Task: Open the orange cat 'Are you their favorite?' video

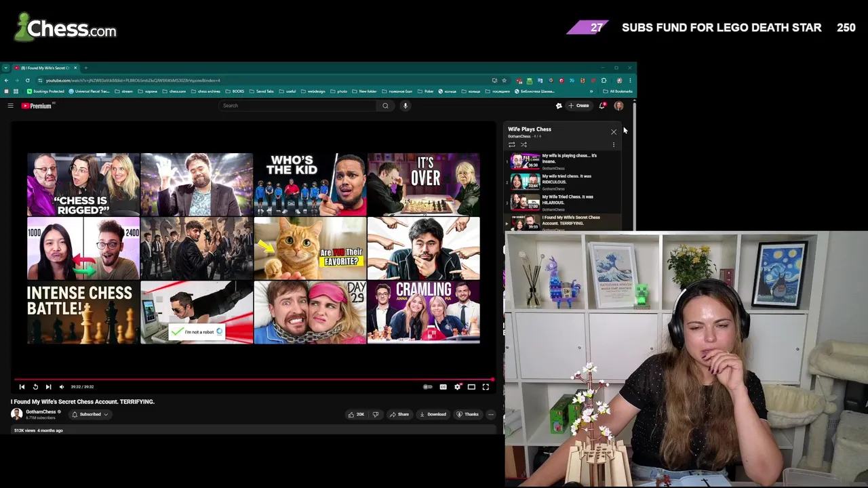Action: 310,249
